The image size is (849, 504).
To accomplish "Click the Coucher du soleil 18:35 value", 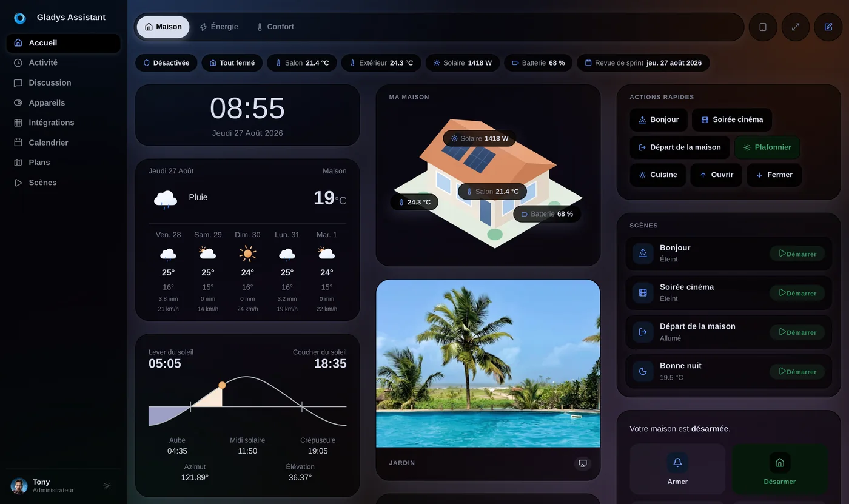I will pyautogui.click(x=331, y=364).
